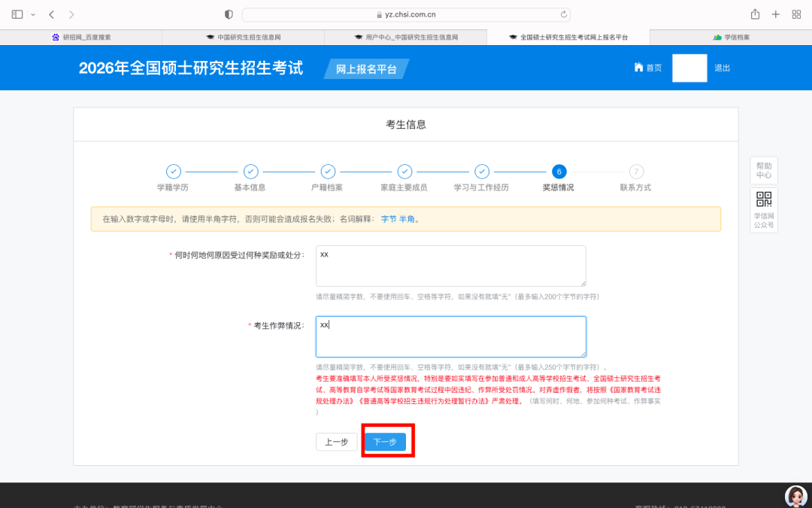Open the 帮助中心 panel
The width and height of the screenshot is (812, 508).
tap(764, 170)
